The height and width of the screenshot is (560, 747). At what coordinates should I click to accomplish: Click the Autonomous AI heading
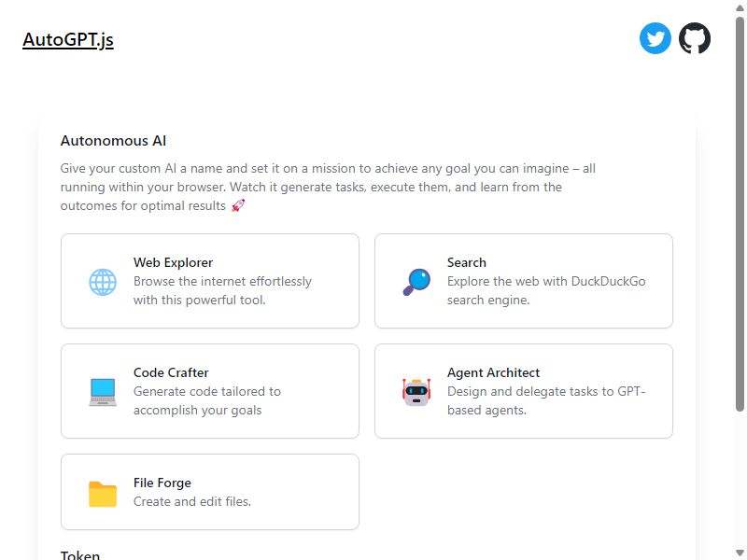113,141
